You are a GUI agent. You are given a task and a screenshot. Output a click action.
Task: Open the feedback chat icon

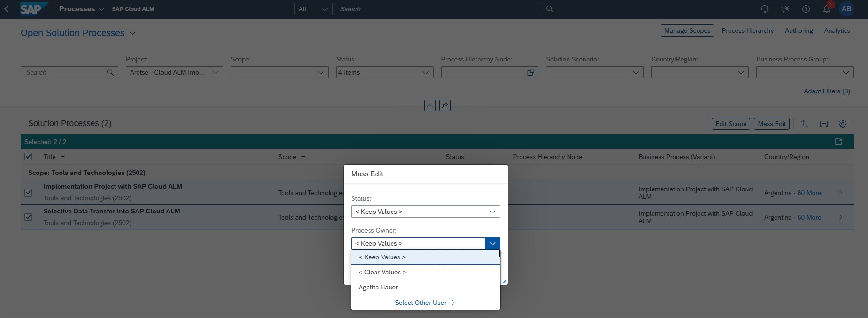(785, 9)
